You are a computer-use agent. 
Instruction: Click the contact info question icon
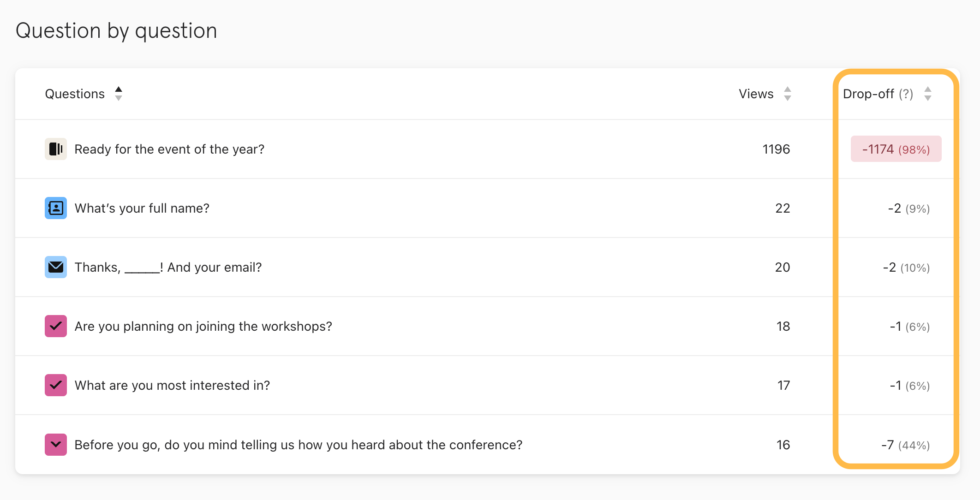[x=56, y=208]
